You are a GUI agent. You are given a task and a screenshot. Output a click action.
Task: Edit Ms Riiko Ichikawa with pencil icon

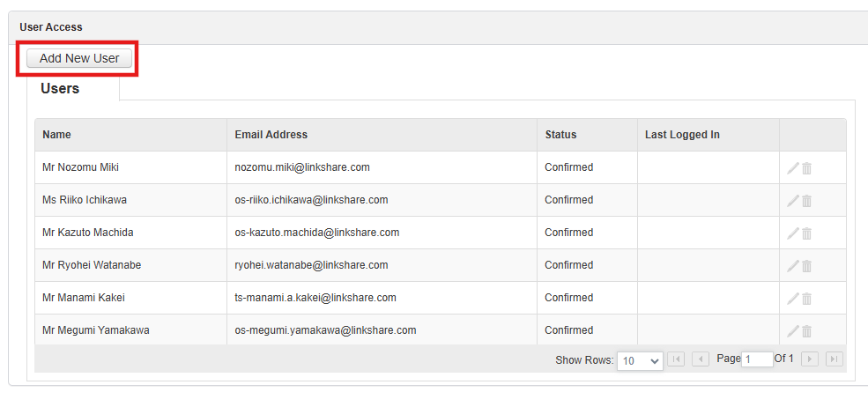pos(793,201)
